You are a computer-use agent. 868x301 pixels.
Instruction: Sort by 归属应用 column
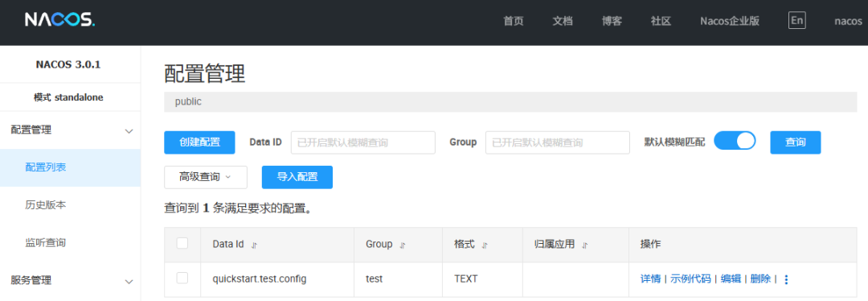pos(584,245)
